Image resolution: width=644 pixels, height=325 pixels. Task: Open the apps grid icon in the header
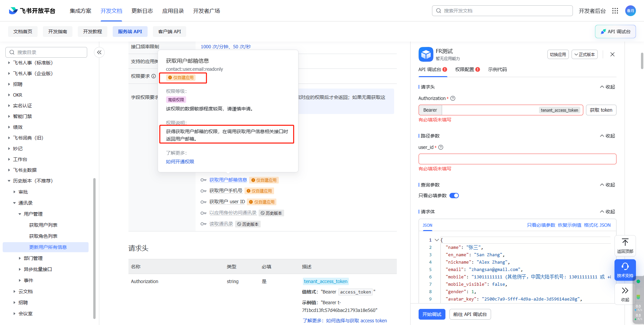pyautogui.click(x=615, y=11)
